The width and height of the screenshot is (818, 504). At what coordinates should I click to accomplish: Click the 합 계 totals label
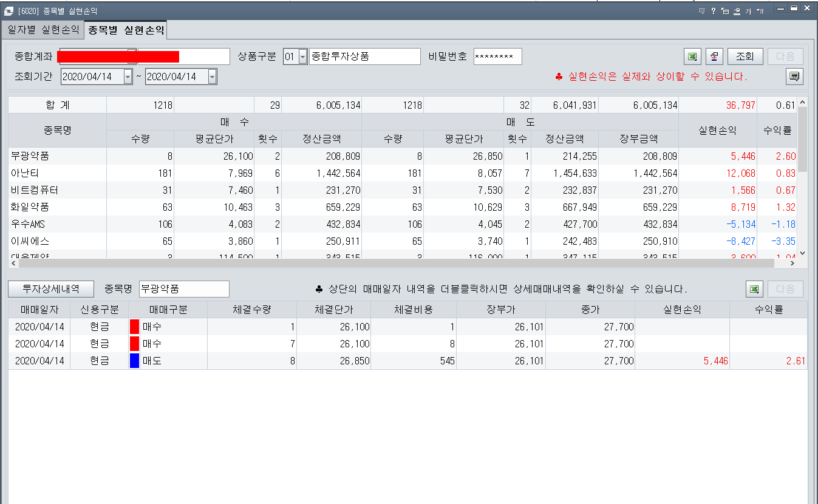point(58,105)
